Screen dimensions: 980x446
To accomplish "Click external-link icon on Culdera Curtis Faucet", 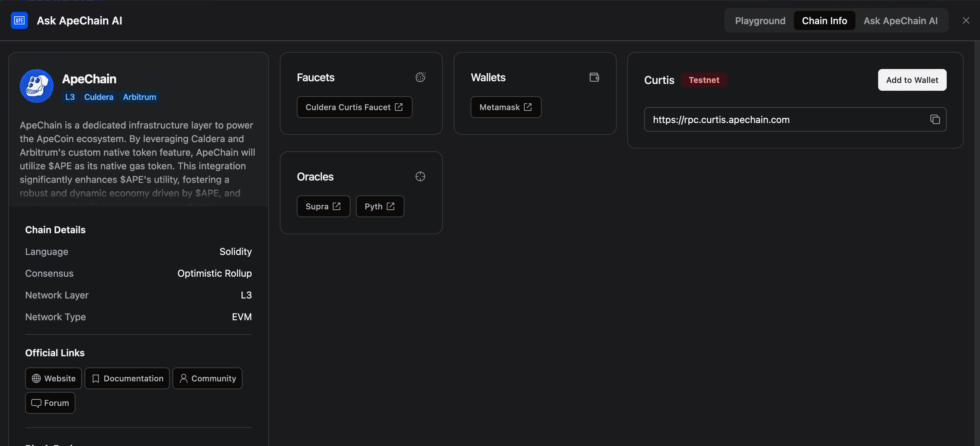I will (x=398, y=107).
